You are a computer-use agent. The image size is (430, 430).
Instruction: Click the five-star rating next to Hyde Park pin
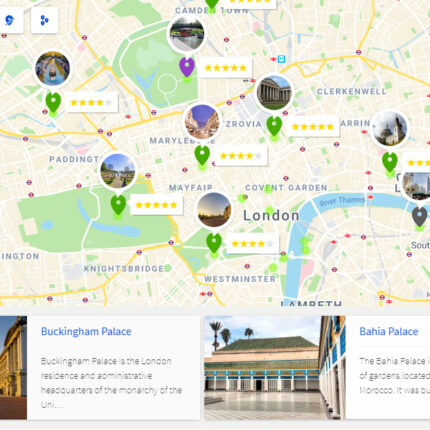156,205
